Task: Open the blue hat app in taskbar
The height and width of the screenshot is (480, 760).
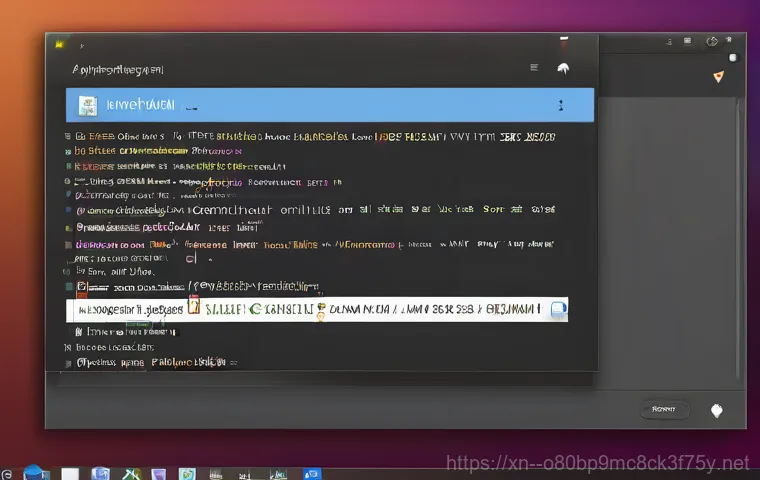Action: 36,473
